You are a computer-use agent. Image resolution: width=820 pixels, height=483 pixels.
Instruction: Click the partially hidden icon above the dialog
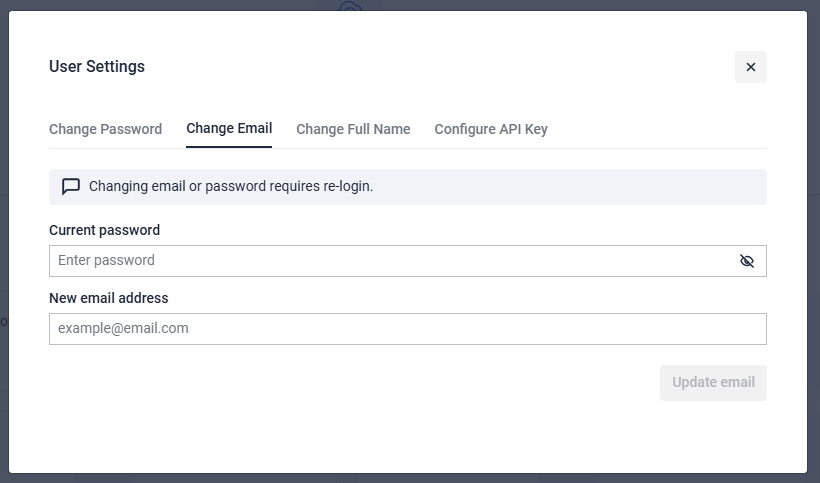(x=350, y=6)
